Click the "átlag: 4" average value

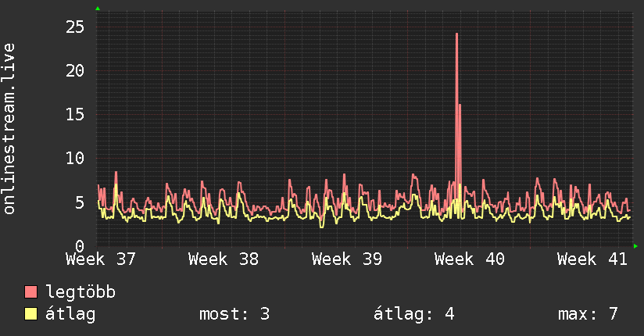[414, 314]
